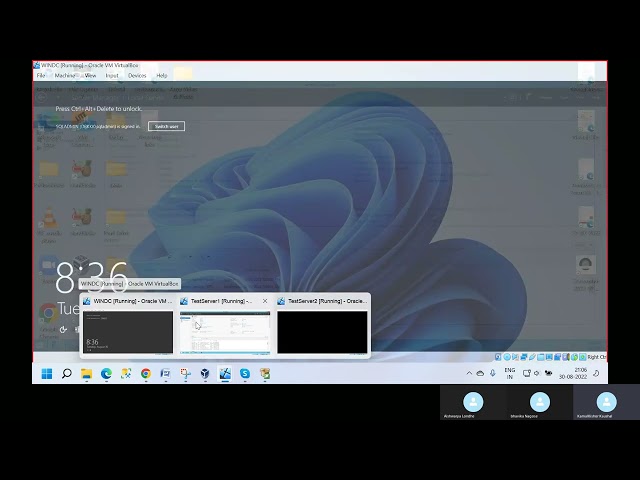Click the Switch user button
The width and height of the screenshot is (640, 480).
[167, 126]
